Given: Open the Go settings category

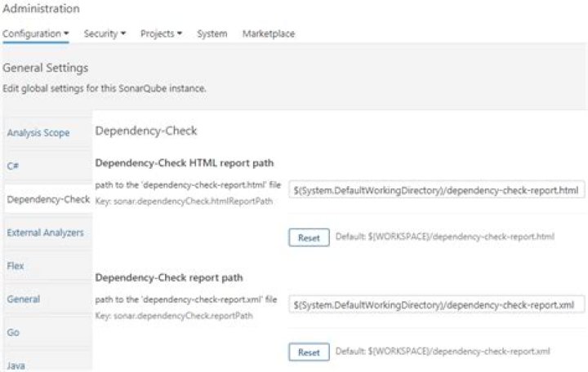Looking at the screenshot, I should pos(13,332).
